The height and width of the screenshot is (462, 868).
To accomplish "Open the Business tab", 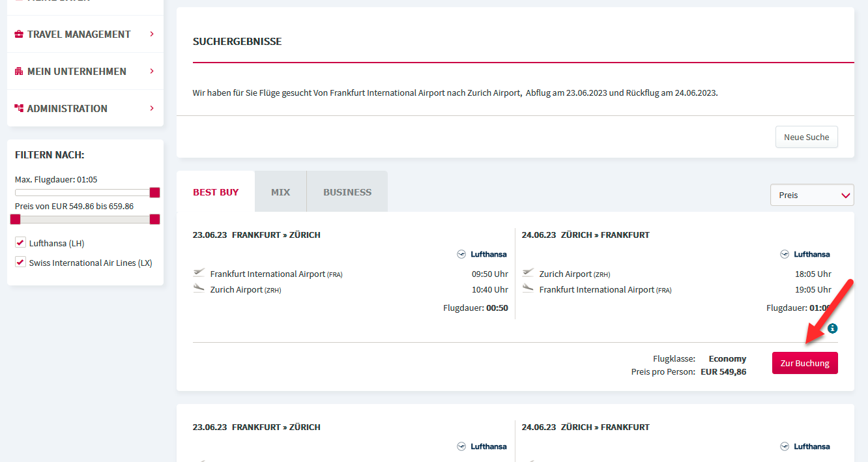I will click(347, 192).
